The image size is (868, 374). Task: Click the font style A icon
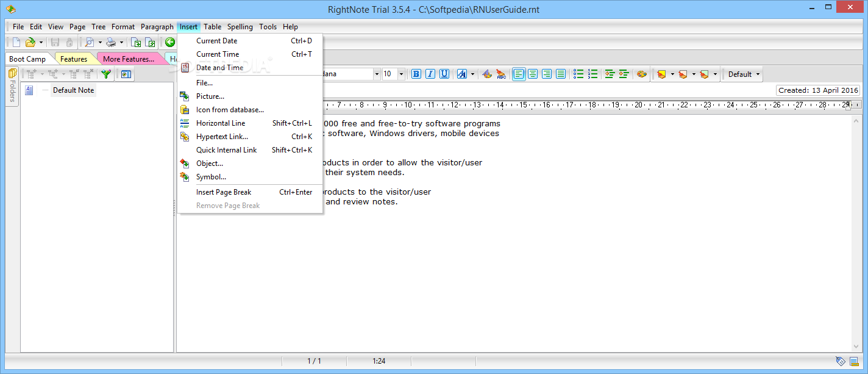pyautogui.click(x=462, y=74)
